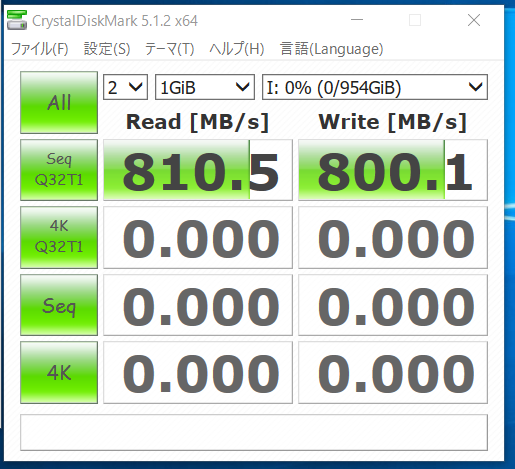Start the plain 4K benchmark
The image size is (515, 469).
59,372
